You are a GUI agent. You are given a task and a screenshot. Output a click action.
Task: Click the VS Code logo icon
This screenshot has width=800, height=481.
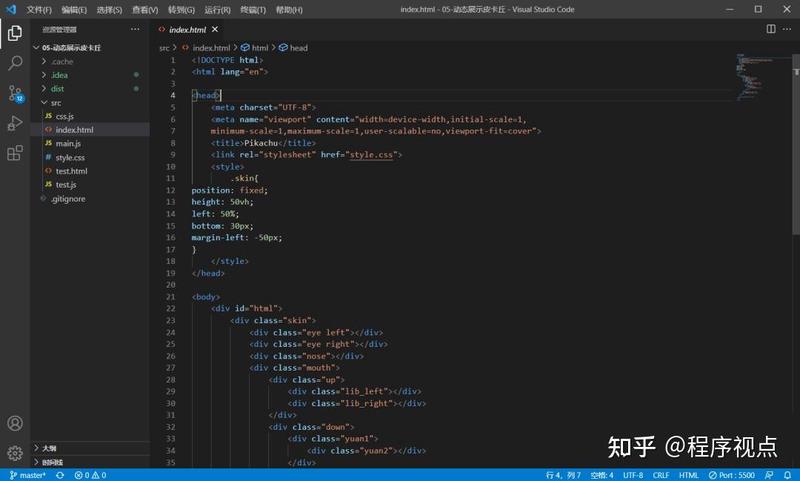(x=11, y=9)
